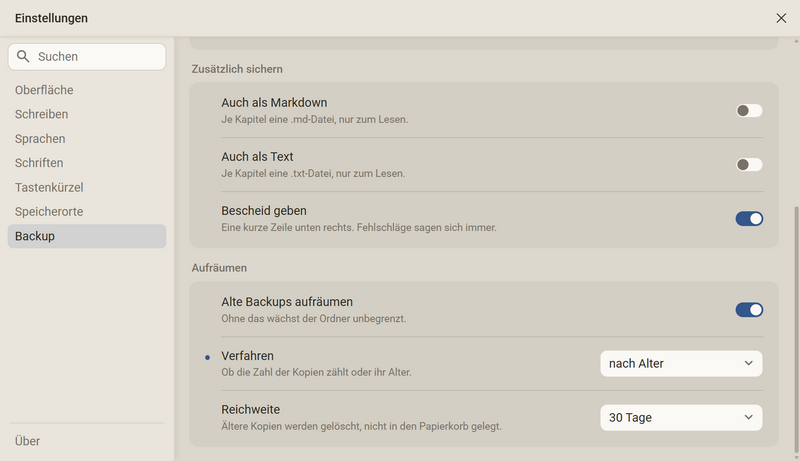Click the 'Auch als Text' label
Screen dimensions: 800x461
click(x=257, y=157)
